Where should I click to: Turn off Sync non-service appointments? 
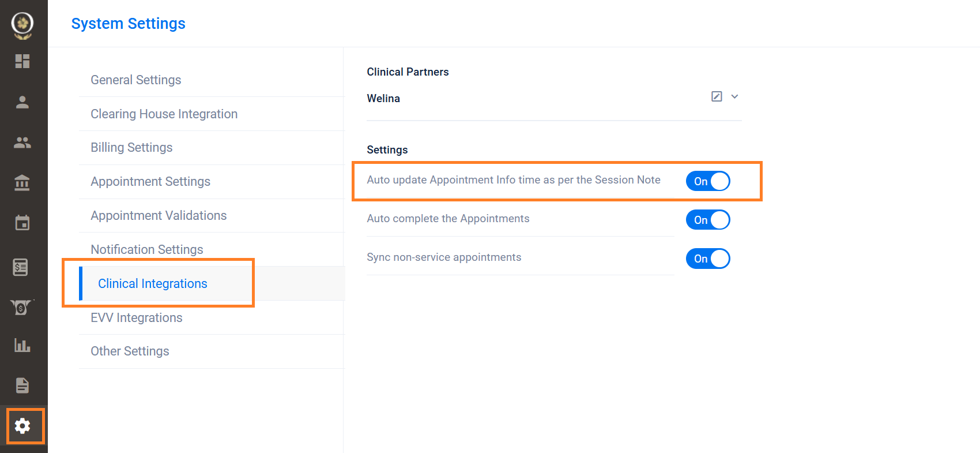pyautogui.click(x=708, y=259)
